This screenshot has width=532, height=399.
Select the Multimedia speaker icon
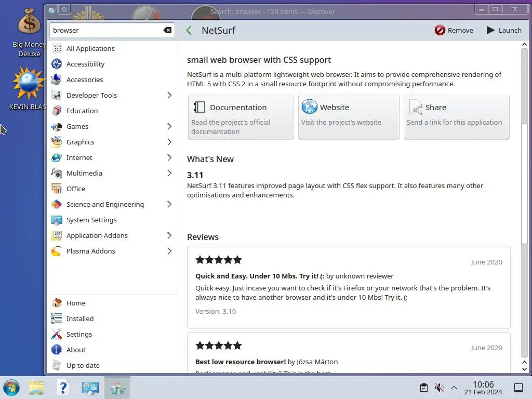pyautogui.click(x=56, y=174)
